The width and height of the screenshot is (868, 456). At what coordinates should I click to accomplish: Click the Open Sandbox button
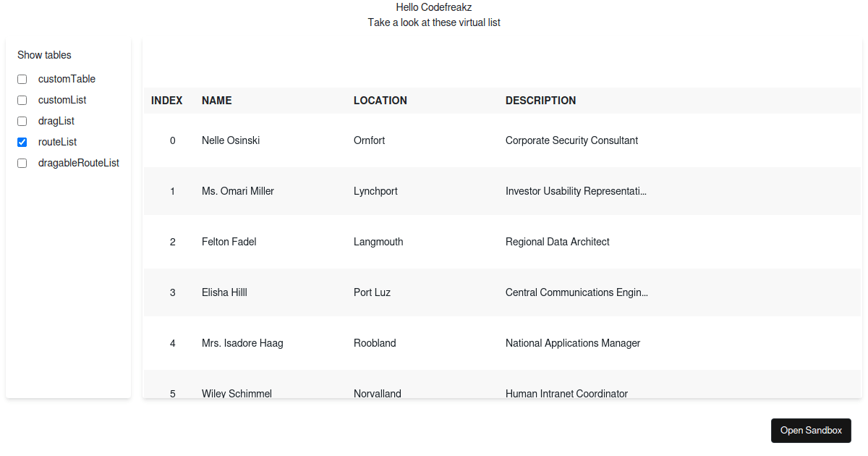pyautogui.click(x=811, y=430)
